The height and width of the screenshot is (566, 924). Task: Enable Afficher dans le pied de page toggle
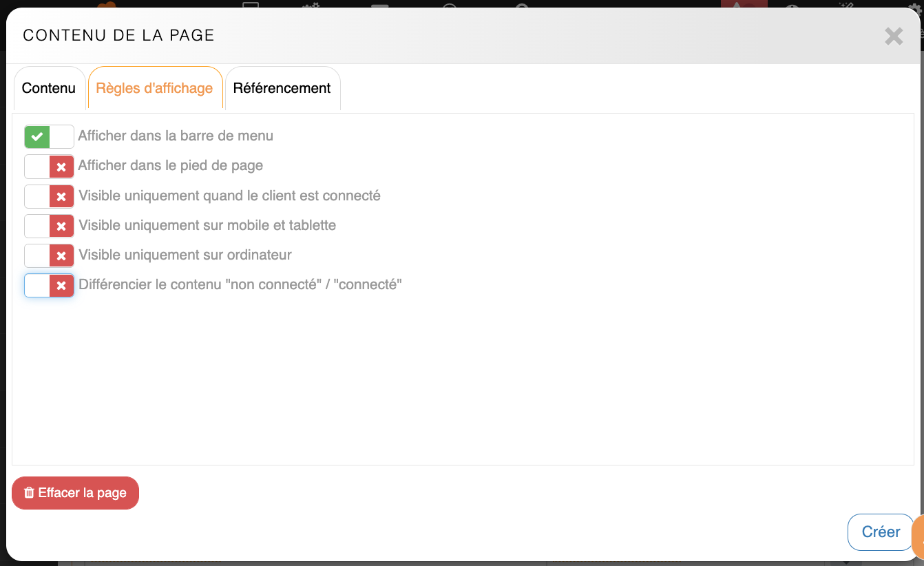click(49, 166)
